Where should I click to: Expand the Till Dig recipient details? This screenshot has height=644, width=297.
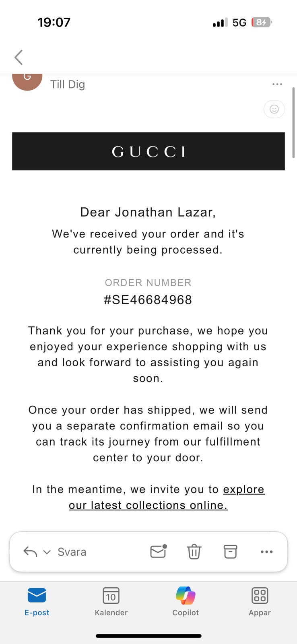tap(68, 85)
